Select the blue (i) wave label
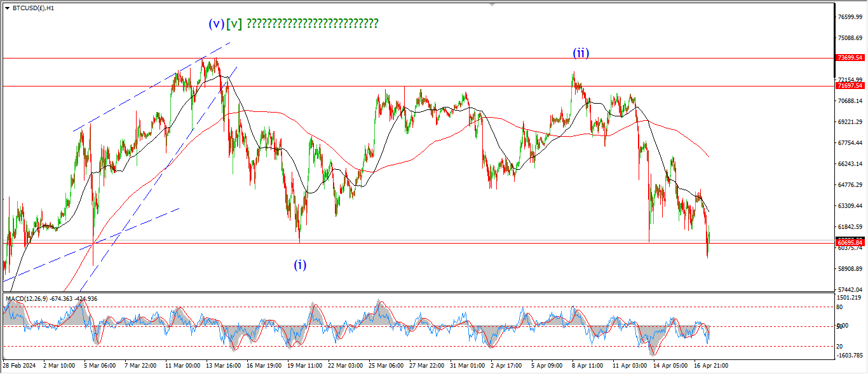 pos(300,265)
